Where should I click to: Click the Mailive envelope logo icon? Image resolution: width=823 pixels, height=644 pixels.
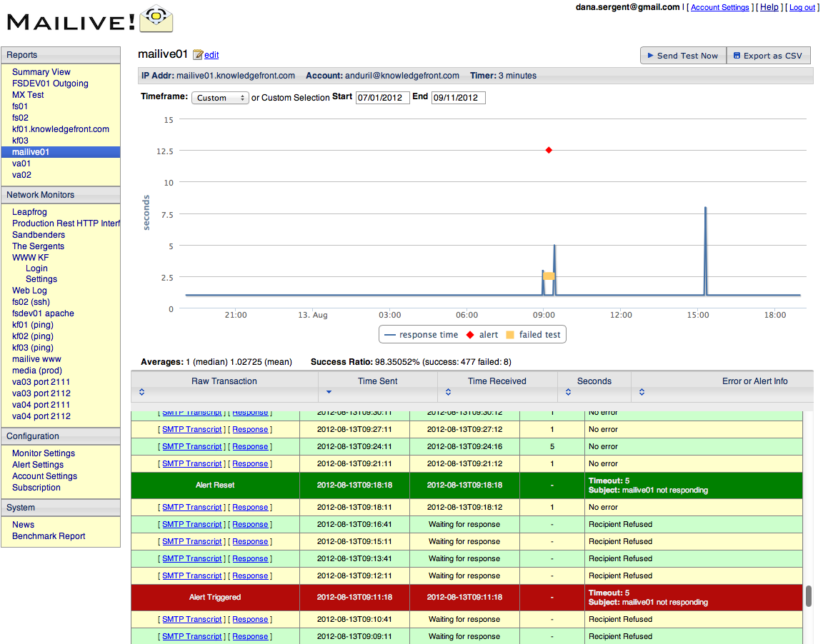pyautogui.click(x=156, y=19)
